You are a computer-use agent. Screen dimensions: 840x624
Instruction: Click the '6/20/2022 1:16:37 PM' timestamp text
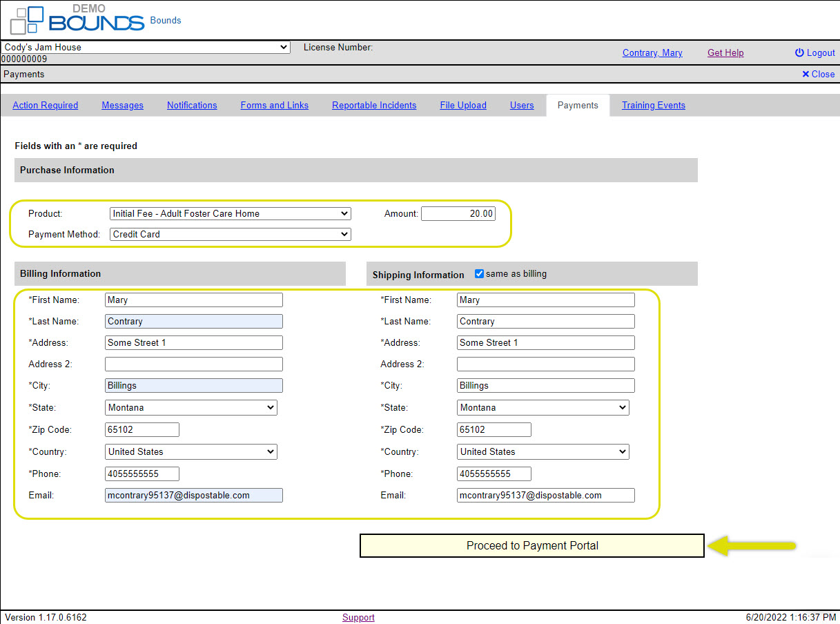[x=792, y=617]
